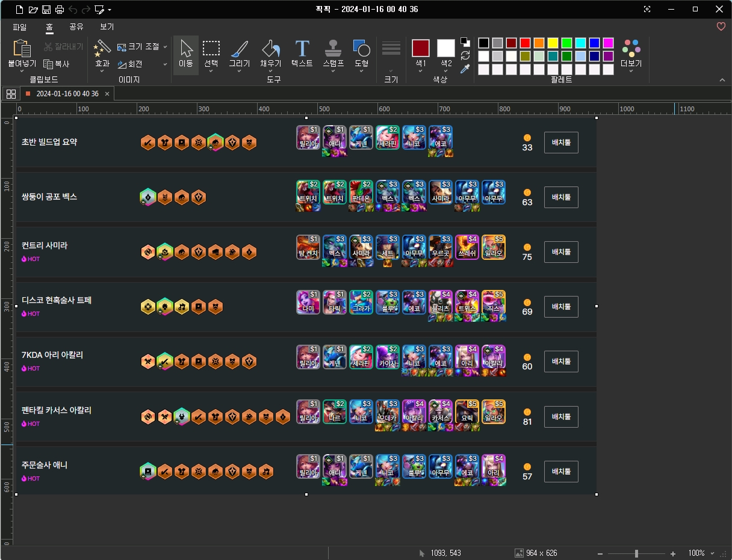The width and height of the screenshot is (732, 560).
Task: Click the screen capture icon in quick access
Action: [x=99, y=10]
